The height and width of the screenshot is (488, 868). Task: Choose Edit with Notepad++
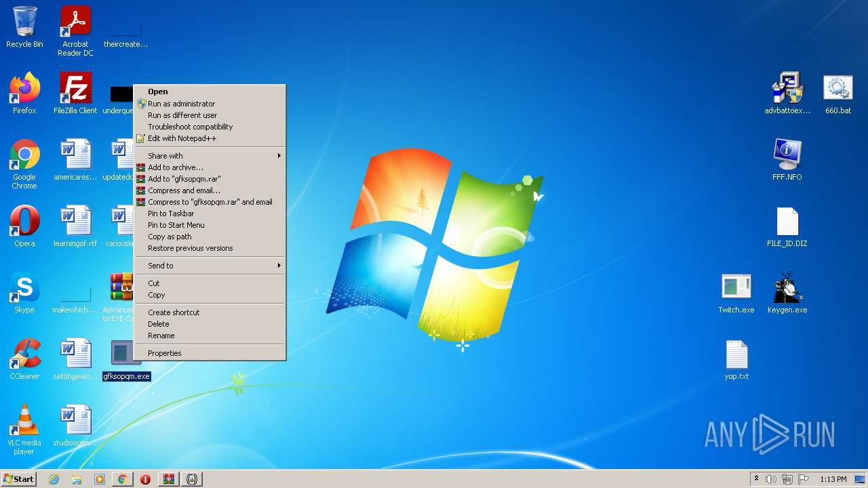coord(210,138)
